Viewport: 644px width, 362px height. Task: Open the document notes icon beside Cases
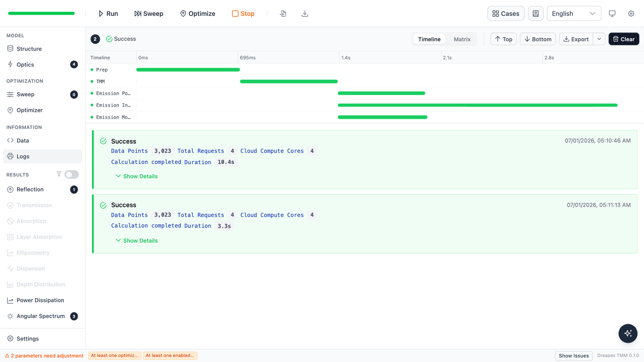[x=536, y=13]
